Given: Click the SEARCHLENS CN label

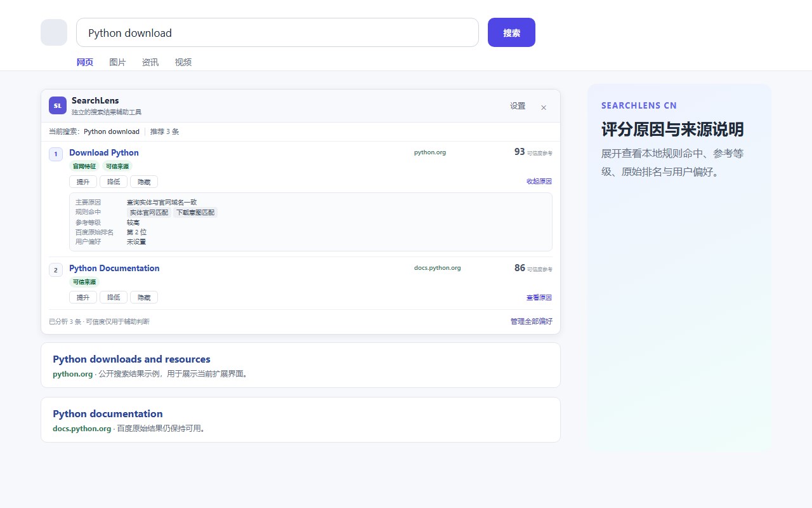Looking at the screenshot, I should (639, 105).
